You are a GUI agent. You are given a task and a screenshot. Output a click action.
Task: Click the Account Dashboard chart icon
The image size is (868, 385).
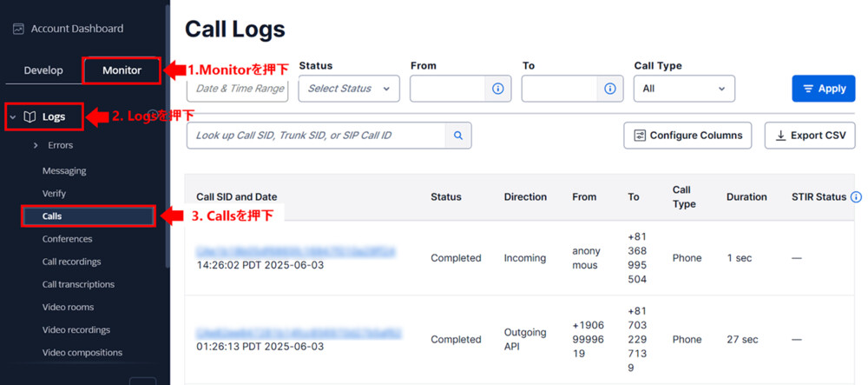tap(18, 29)
